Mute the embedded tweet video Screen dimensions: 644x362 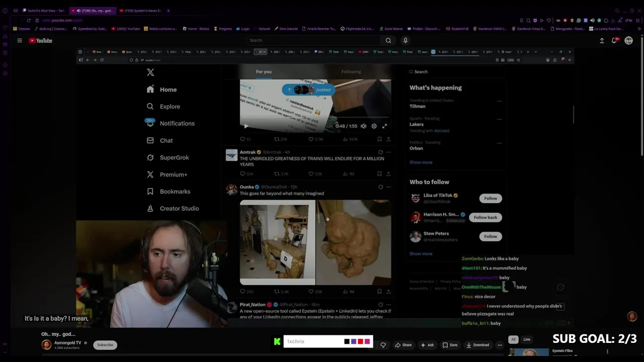point(363,126)
